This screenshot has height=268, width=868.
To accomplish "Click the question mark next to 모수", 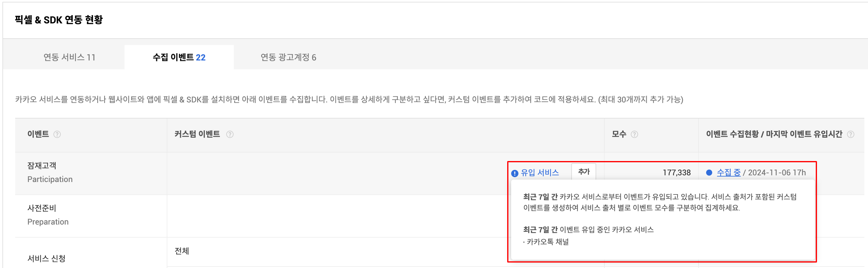I will 634,135.
